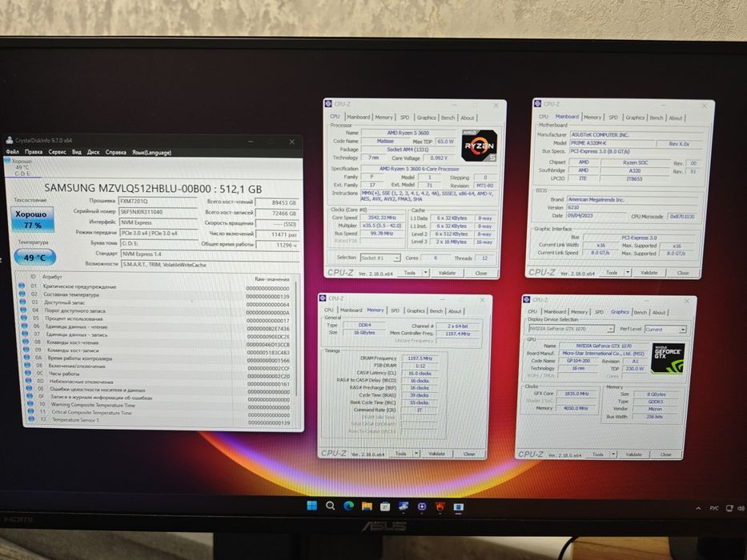Activate red flame taskbar icon

click(x=440, y=506)
